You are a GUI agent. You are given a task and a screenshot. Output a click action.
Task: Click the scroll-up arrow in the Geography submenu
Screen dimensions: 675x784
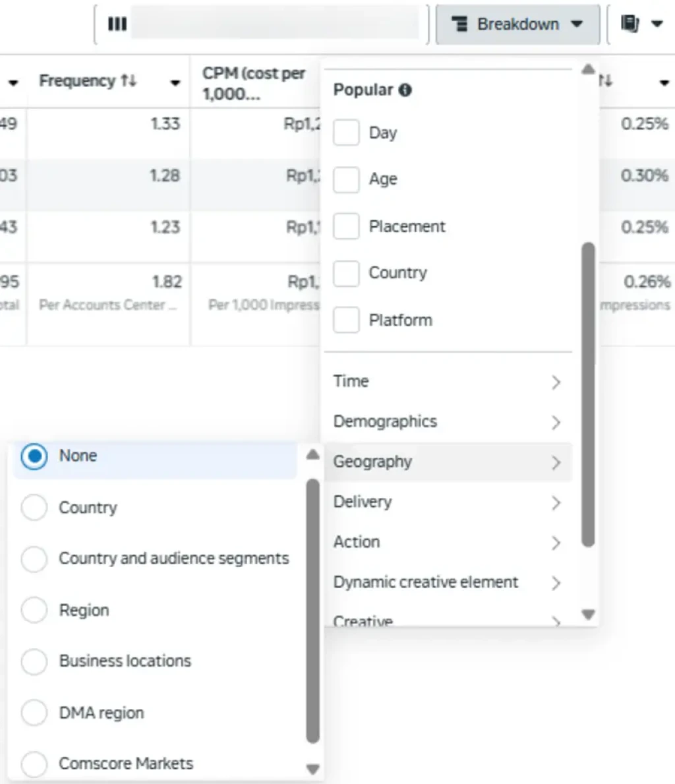(x=313, y=454)
